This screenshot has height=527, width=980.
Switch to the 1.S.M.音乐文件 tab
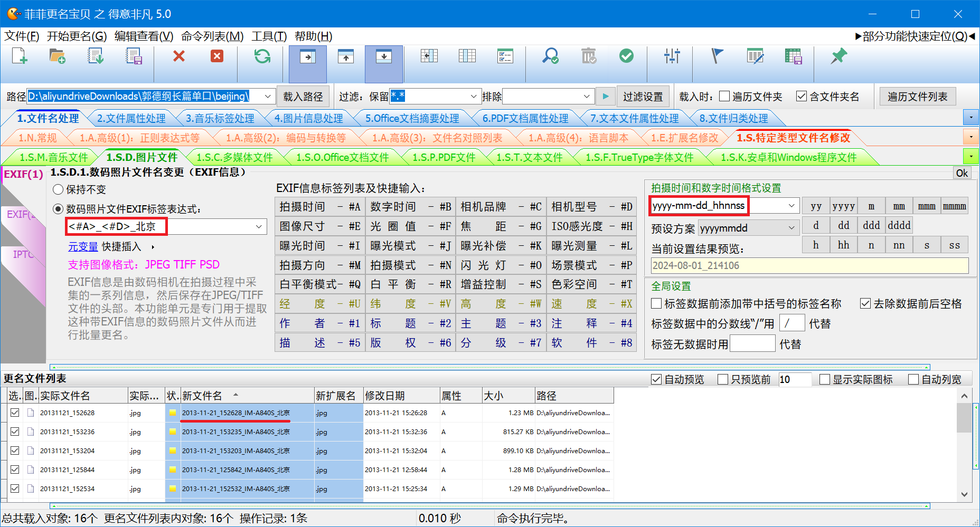point(53,157)
